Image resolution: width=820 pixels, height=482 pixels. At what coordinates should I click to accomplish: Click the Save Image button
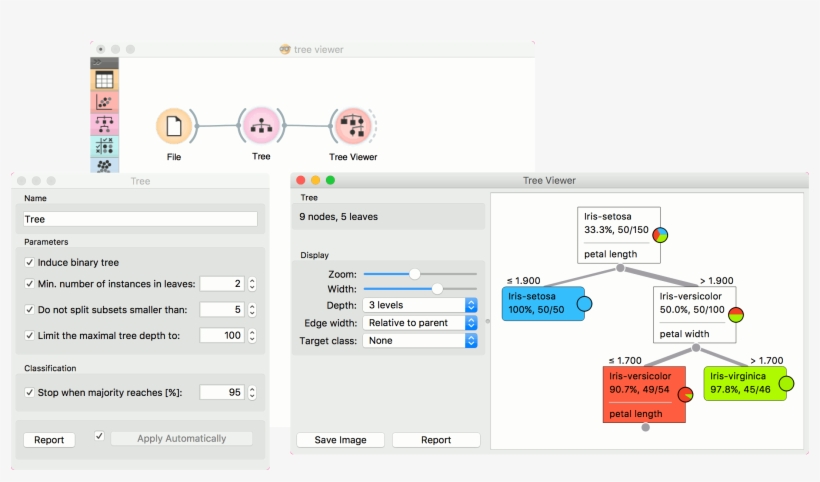point(339,440)
